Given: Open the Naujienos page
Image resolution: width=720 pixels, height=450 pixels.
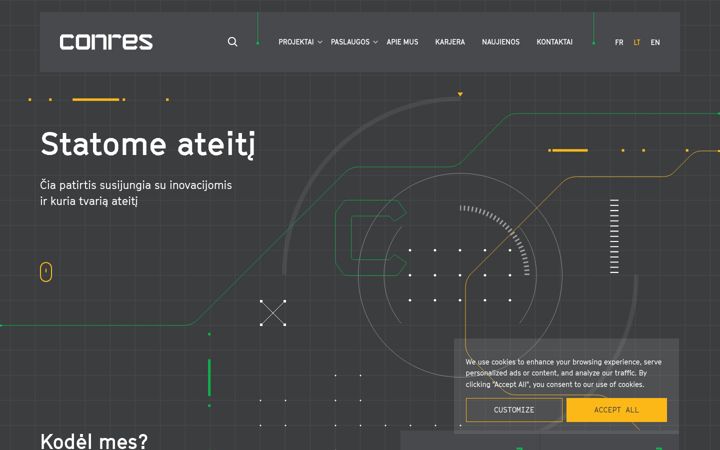Looking at the screenshot, I should coord(501,42).
